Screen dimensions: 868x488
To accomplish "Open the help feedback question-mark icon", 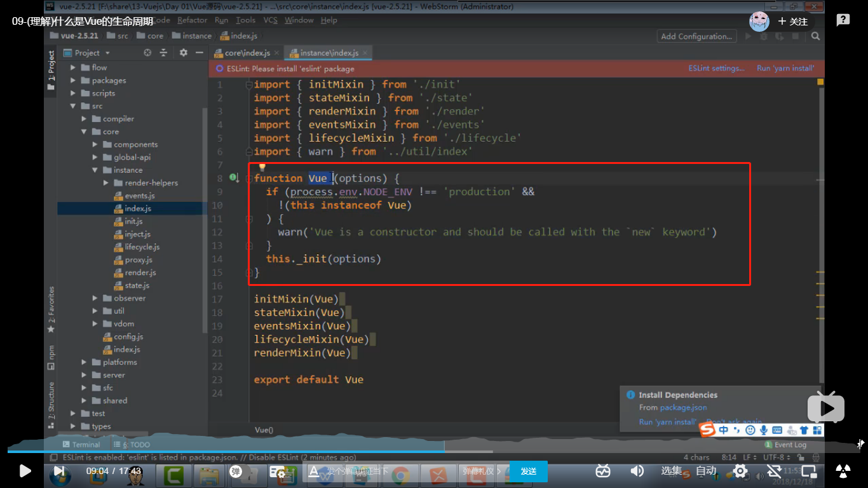I will (843, 20).
